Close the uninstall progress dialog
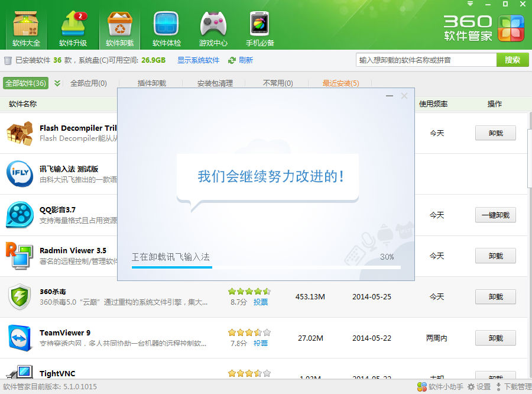 [404, 96]
